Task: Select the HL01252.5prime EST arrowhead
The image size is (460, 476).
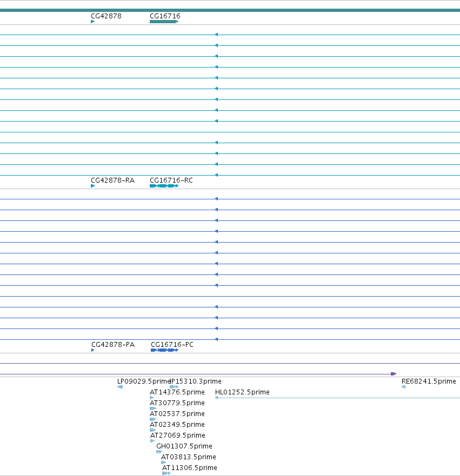Action: (x=217, y=398)
